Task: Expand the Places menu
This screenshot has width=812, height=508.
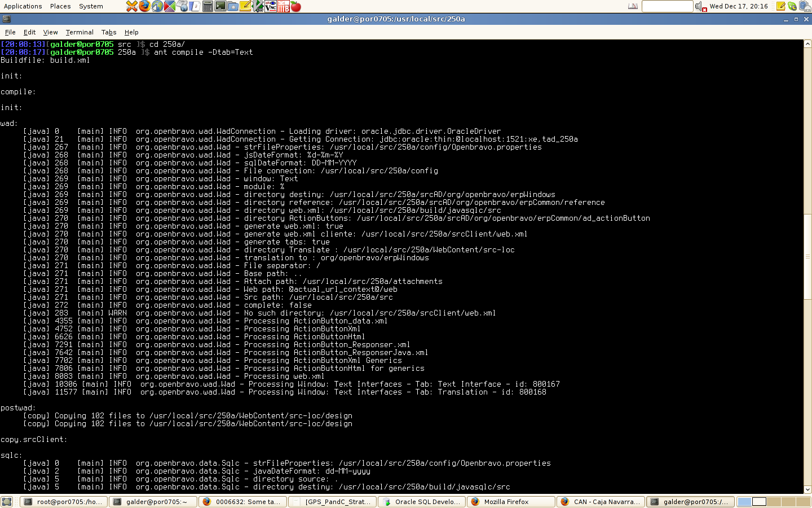Action: tap(60, 6)
